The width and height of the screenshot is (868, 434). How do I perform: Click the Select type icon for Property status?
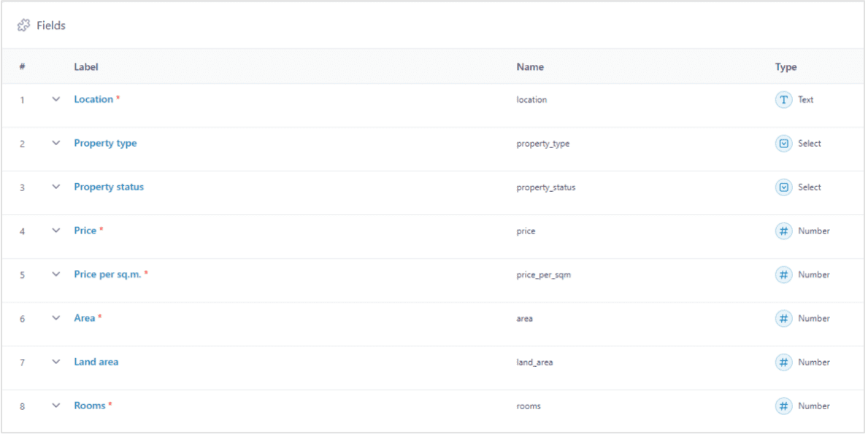[x=783, y=187]
